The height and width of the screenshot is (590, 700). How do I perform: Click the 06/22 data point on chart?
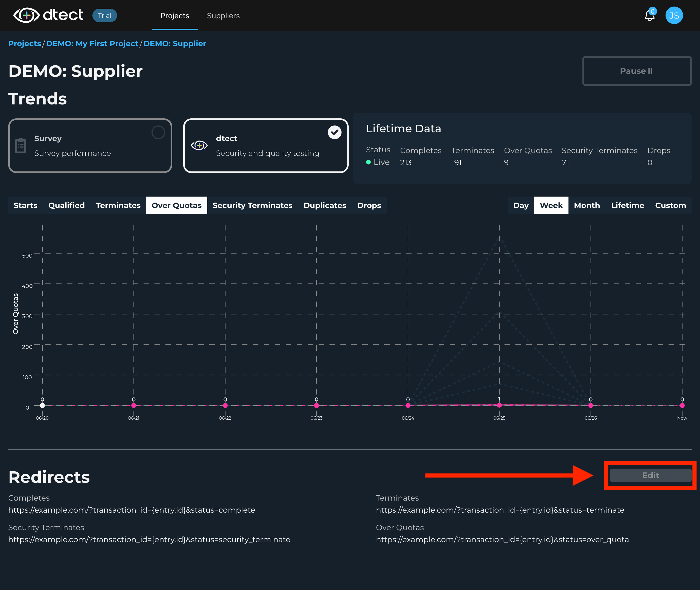point(225,405)
